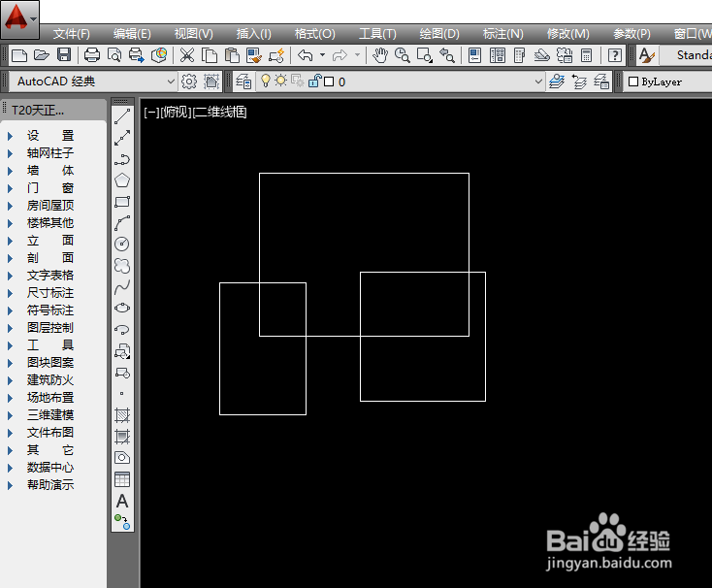Viewport: 712px width, 588px height.
Task: Toggle layer 0 lock padlock icon
Action: (x=313, y=81)
